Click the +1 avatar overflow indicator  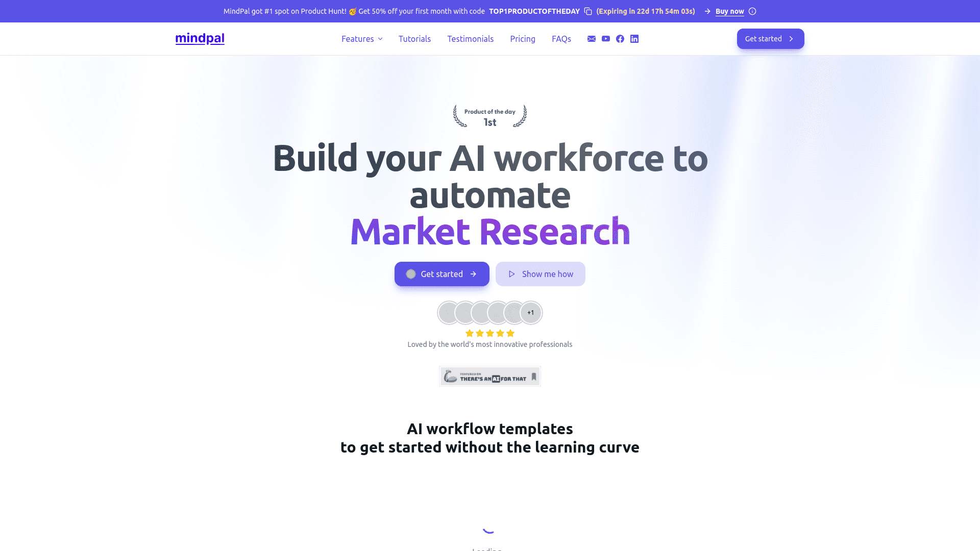click(531, 312)
